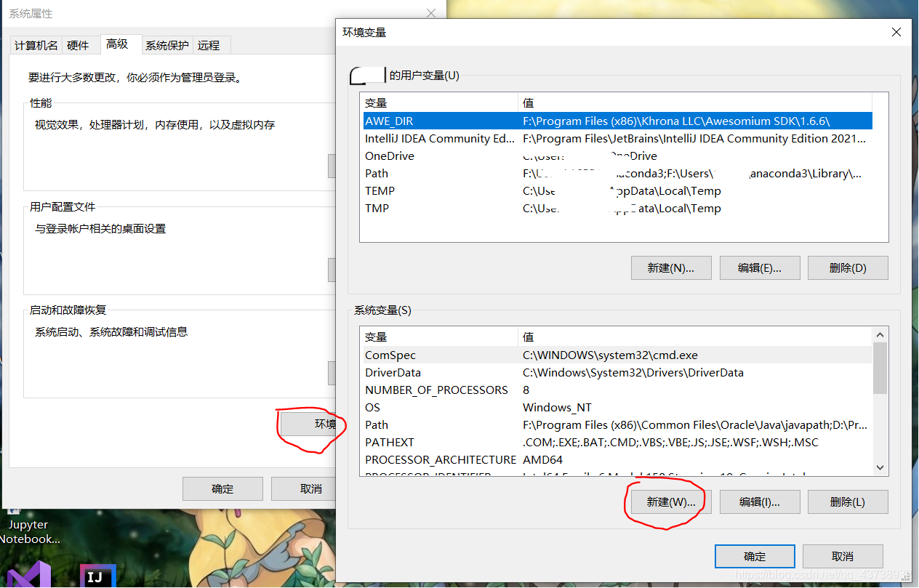This screenshot has height=588, width=919.
Task: Cancel the 环境变量 dialog
Action: click(x=843, y=556)
